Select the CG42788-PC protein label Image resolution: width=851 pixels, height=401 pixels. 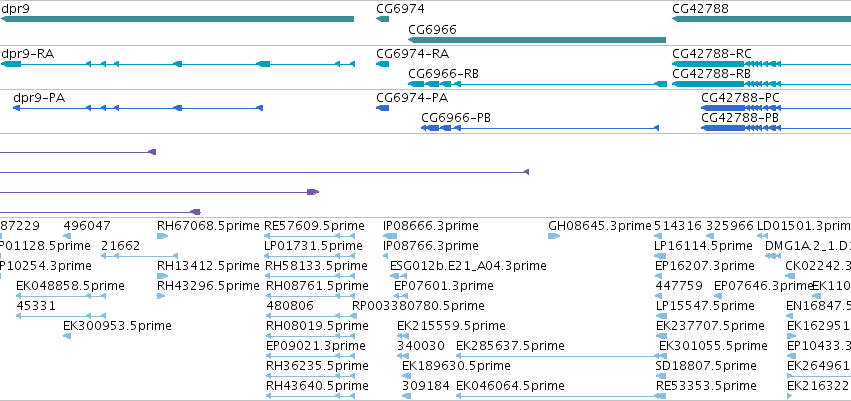741,98
